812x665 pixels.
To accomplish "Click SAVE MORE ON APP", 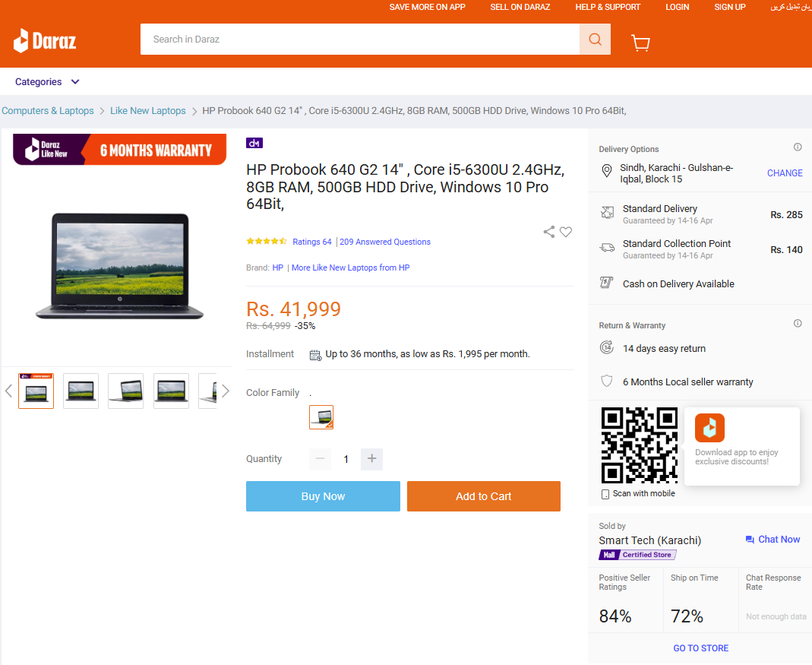I will pyautogui.click(x=427, y=8).
